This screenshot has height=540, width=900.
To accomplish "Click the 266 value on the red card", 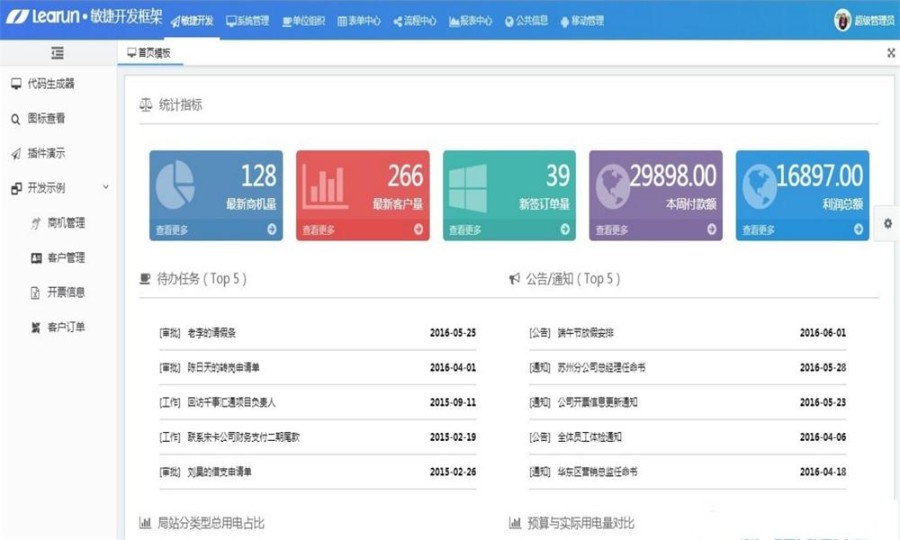I will pos(405,176).
